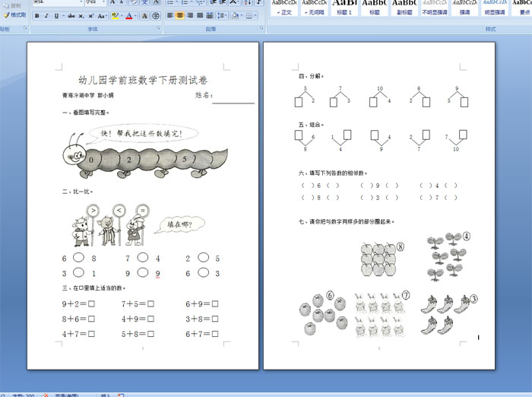The width and height of the screenshot is (532, 397).
Task: Apply 不明显强调 style
Action: tap(435, 8)
